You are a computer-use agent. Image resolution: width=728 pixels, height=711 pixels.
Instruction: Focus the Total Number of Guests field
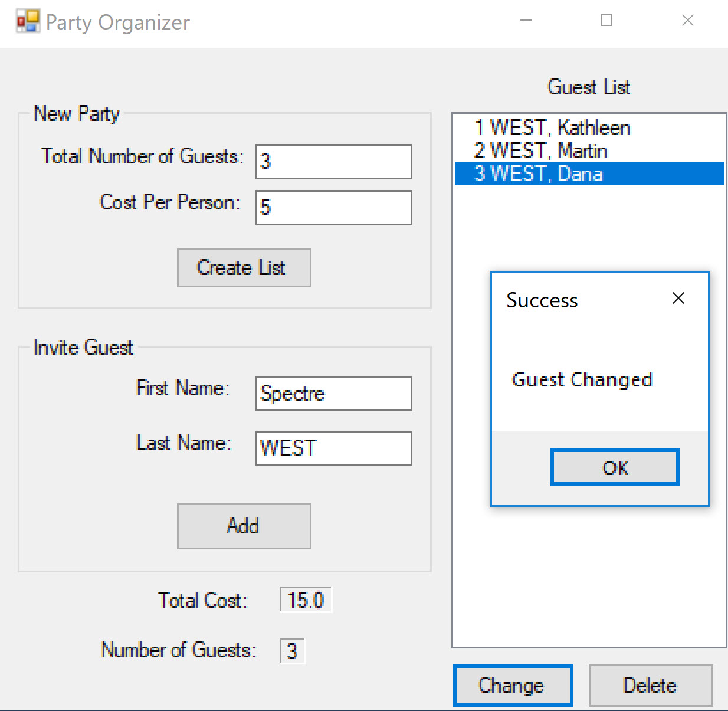click(x=333, y=162)
